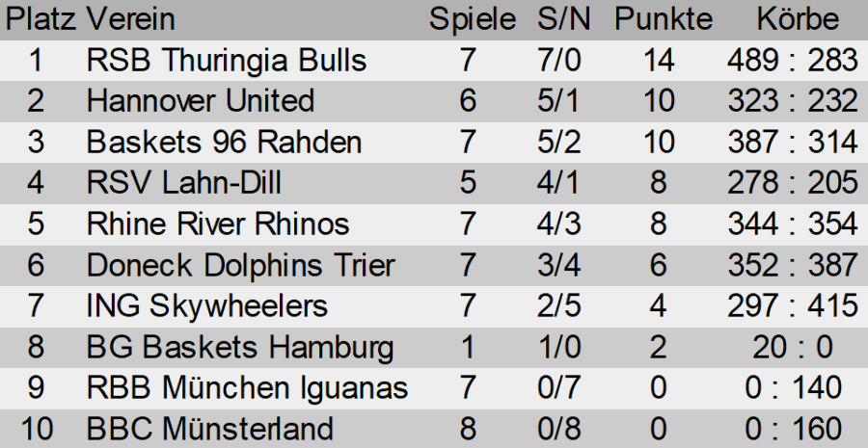Select BG Baskets Hamburg team name
Screen dimensions: 868x448
240,347
